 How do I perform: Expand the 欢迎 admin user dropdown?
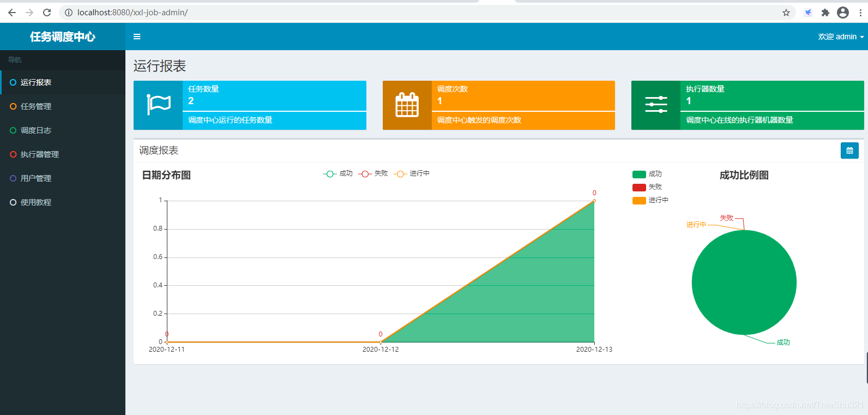[841, 37]
